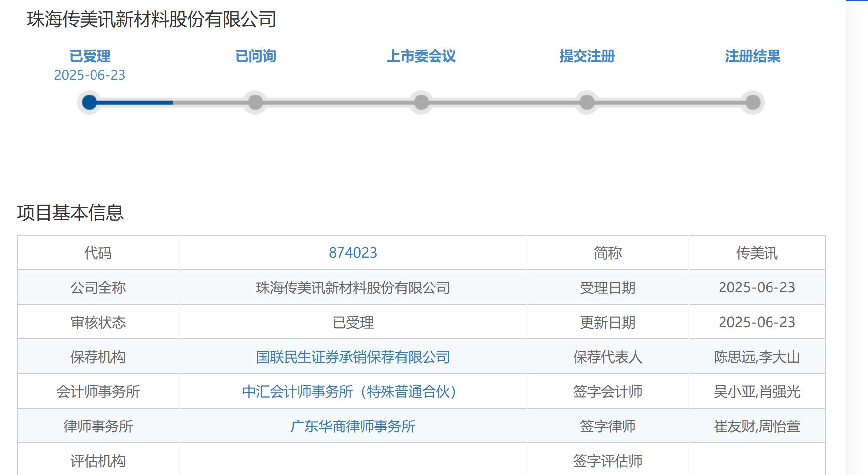This screenshot has width=868, height=475.
Task: Open 广东华商律师事务所 law firm link
Action: click(x=353, y=426)
